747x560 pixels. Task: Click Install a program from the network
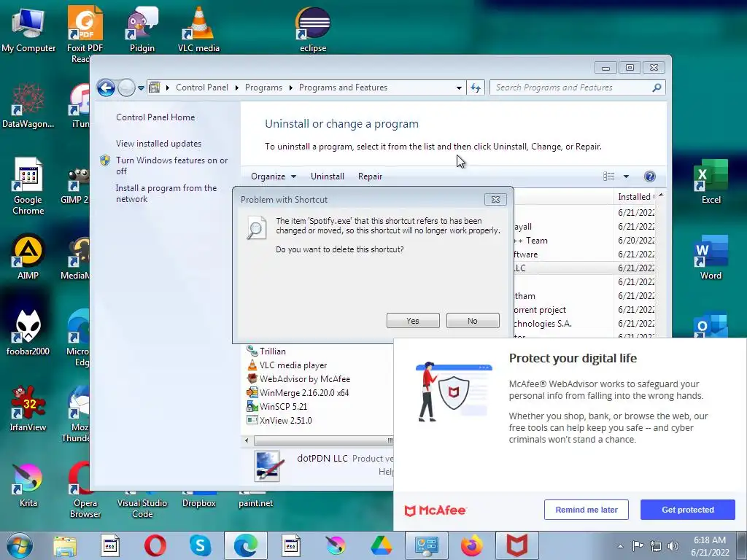click(166, 193)
